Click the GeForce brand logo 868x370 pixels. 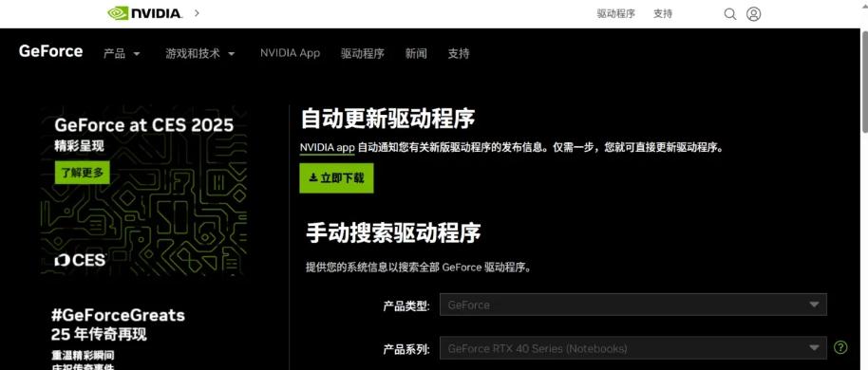coord(50,51)
